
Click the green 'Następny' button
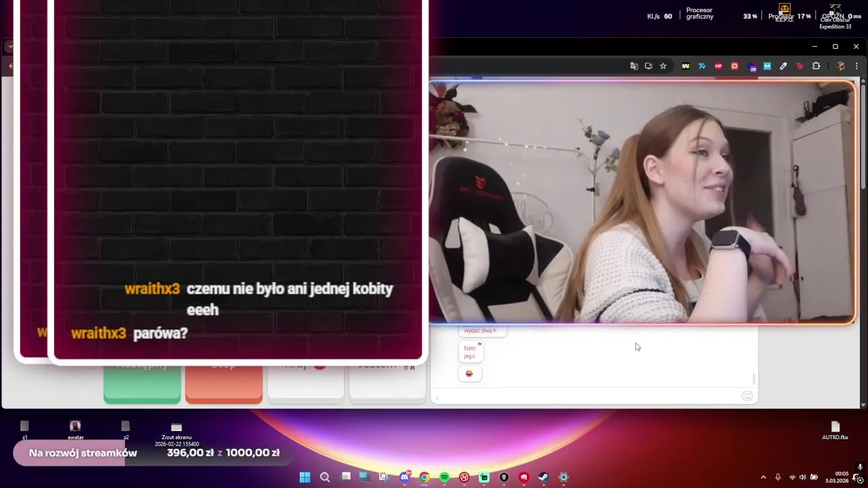click(142, 384)
